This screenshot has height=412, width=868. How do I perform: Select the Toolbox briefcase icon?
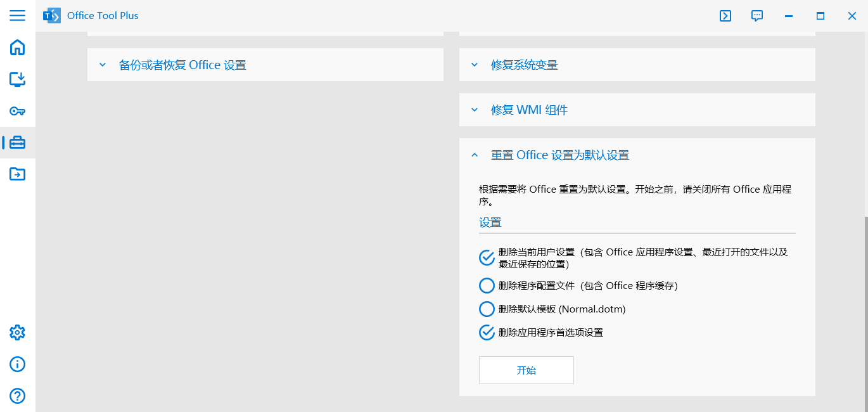click(17, 143)
